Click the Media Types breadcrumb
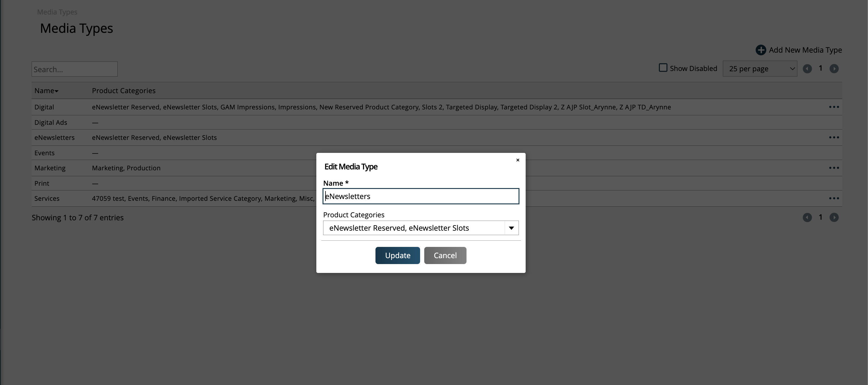Image resolution: width=868 pixels, height=385 pixels. click(57, 12)
